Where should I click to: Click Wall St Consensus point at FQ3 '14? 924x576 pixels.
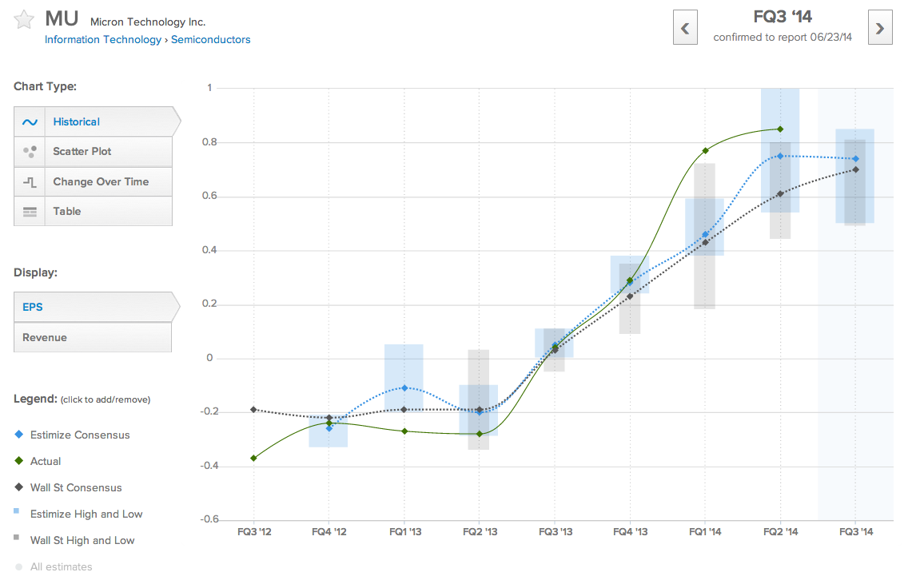pos(855,169)
